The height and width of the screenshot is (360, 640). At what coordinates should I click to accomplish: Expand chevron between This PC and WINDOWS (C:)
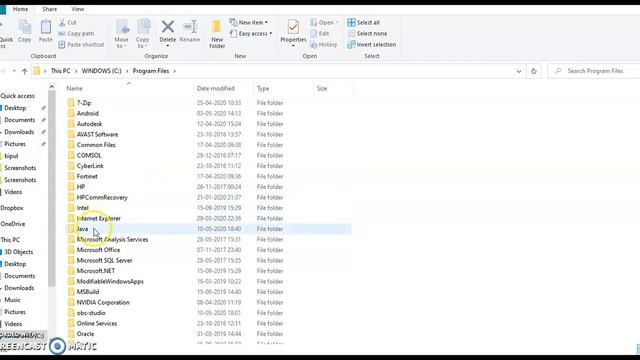(76, 71)
